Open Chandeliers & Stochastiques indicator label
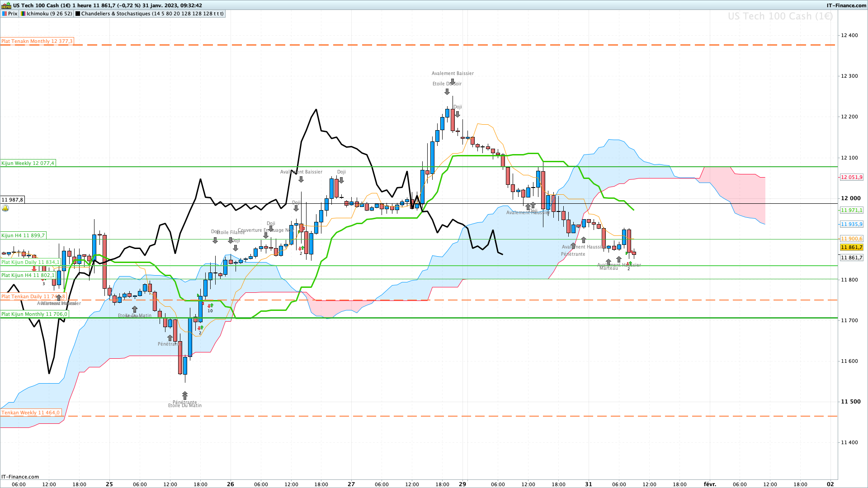The image size is (868, 488). 152,14
